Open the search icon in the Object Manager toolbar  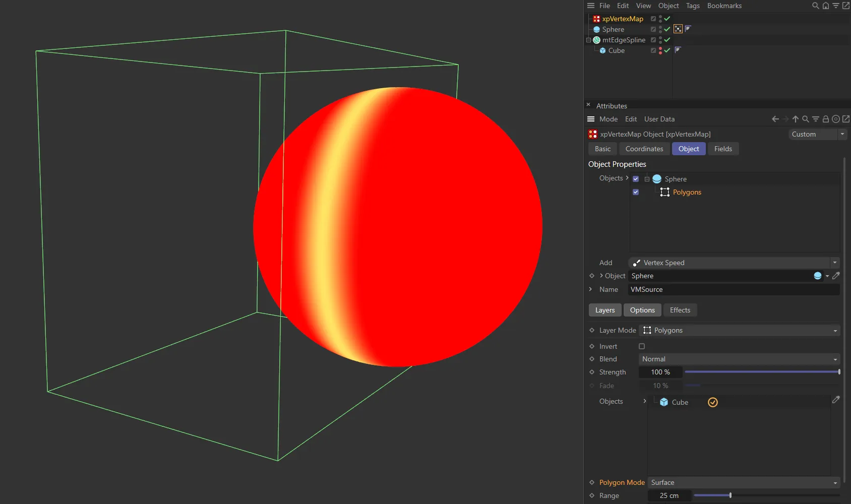(815, 6)
